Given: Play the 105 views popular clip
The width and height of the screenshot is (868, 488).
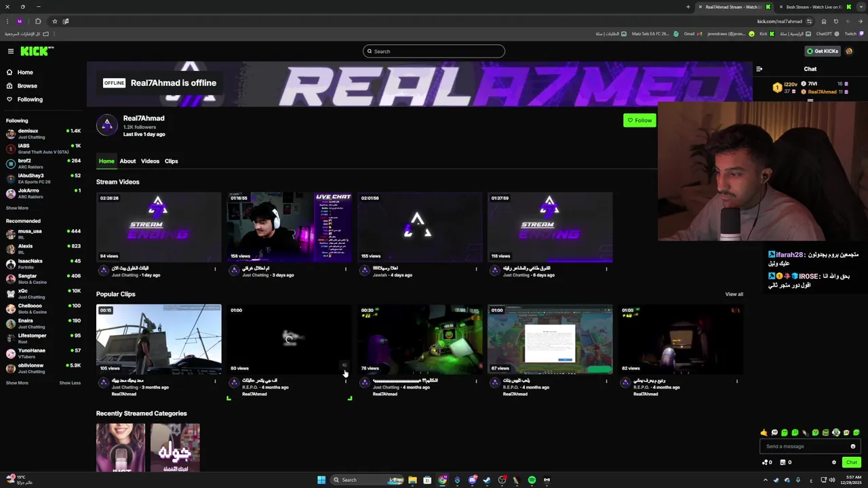Looking at the screenshot, I should point(159,339).
